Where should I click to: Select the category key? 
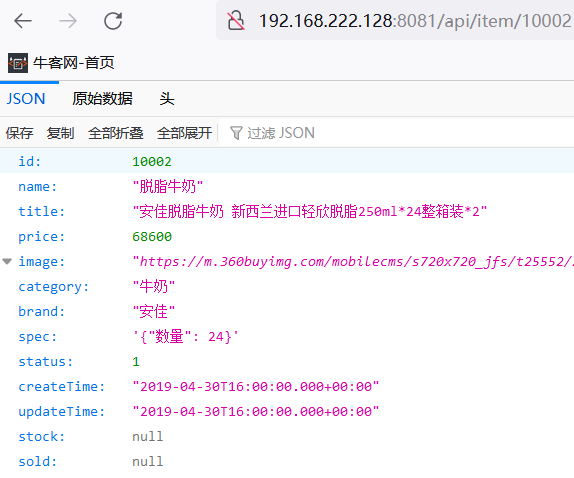pos(54,287)
